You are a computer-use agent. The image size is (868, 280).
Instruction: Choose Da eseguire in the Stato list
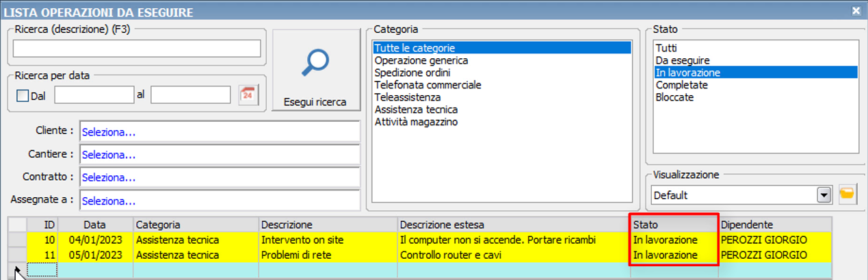(x=682, y=60)
